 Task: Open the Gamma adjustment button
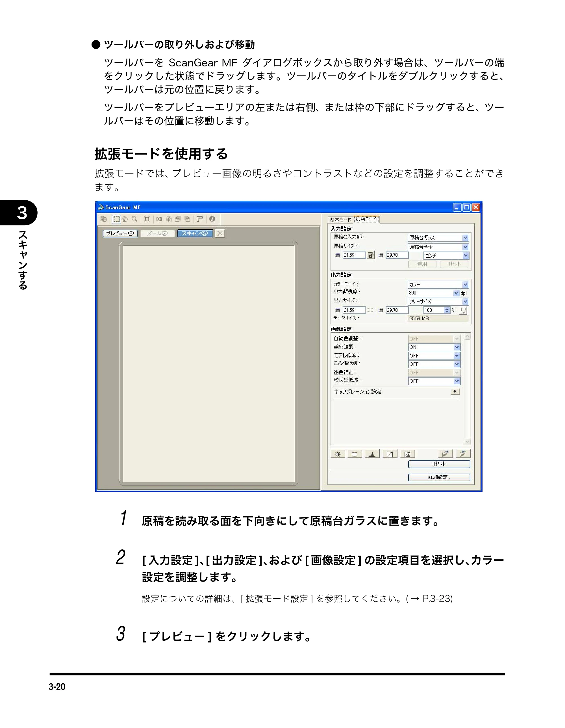coord(355,454)
